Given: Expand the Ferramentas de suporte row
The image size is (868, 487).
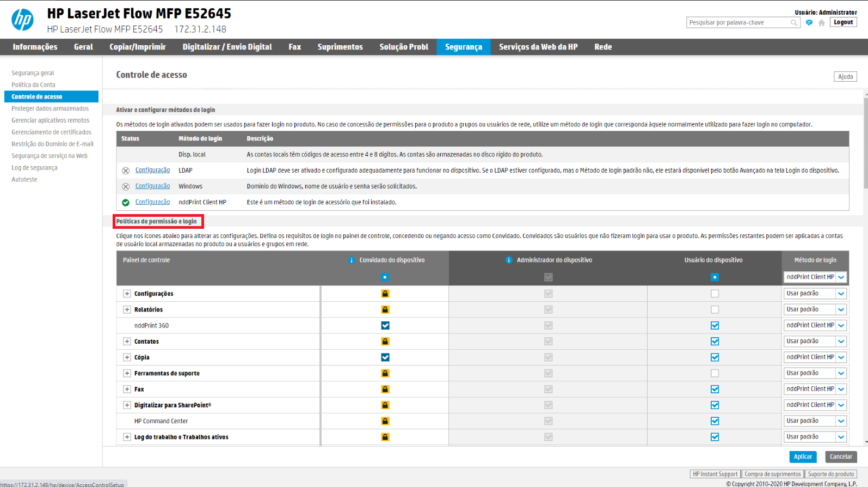Looking at the screenshot, I should pyautogui.click(x=127, y=373).
